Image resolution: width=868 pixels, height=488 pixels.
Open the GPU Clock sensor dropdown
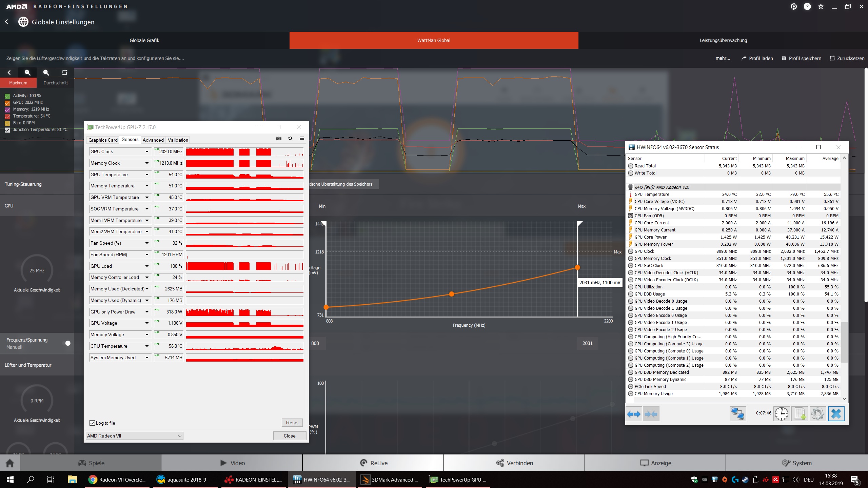pyautogui.click(x=147, y=151)
